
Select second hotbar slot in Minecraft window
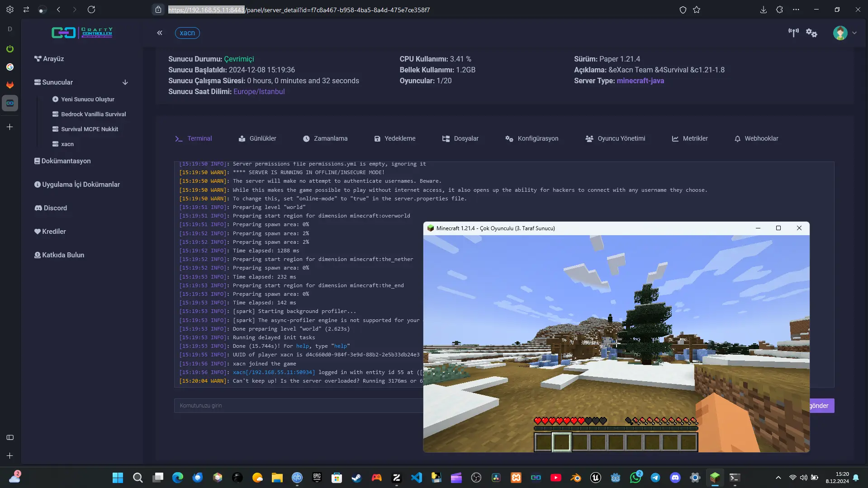point(561,442)
